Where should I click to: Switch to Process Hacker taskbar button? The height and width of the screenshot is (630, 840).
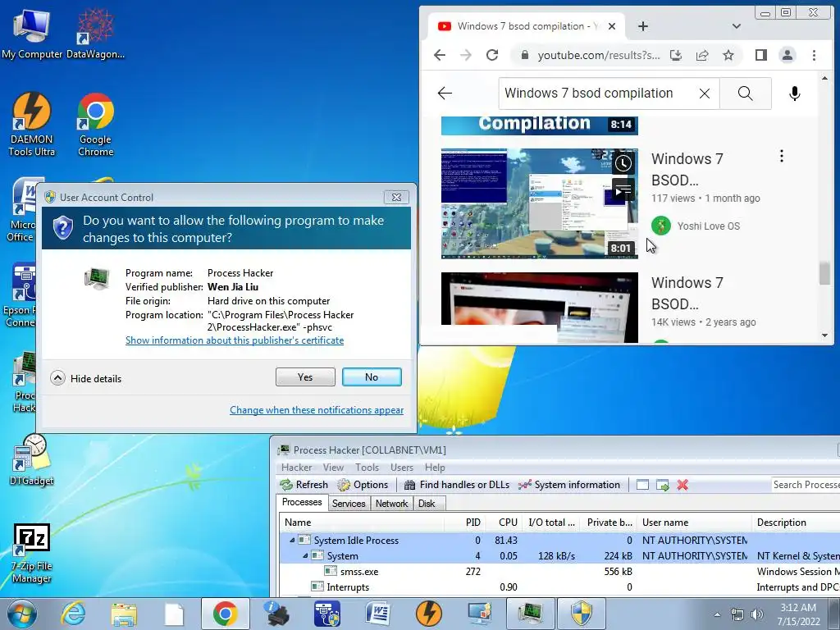[x=531, y=614]
